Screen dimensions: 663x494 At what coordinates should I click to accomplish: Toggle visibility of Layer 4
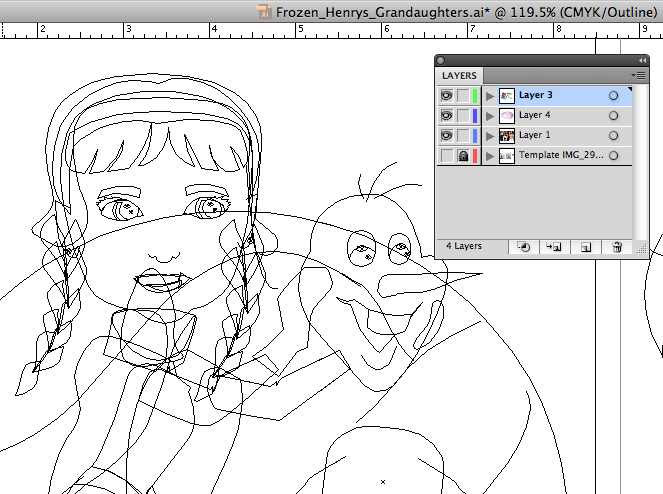(x=446, y=116)
